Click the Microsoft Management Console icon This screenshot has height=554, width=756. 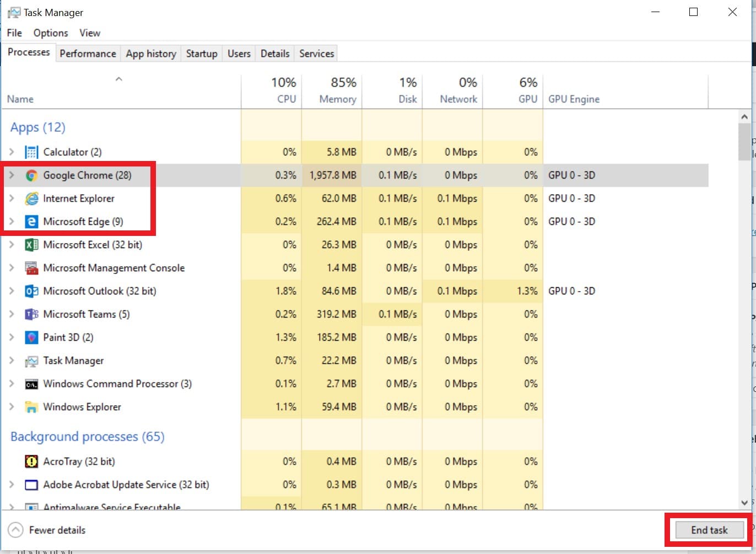coord(31,268)
